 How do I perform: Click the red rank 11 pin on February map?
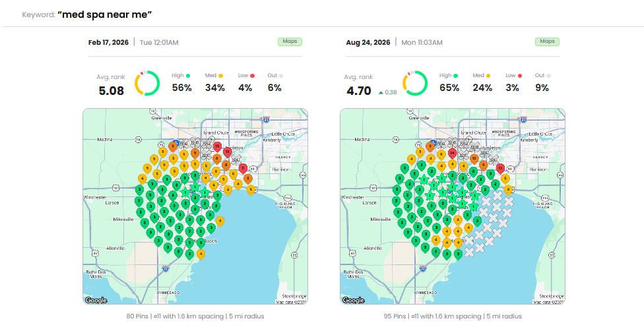pyautogui.click(x=243, y=168)
